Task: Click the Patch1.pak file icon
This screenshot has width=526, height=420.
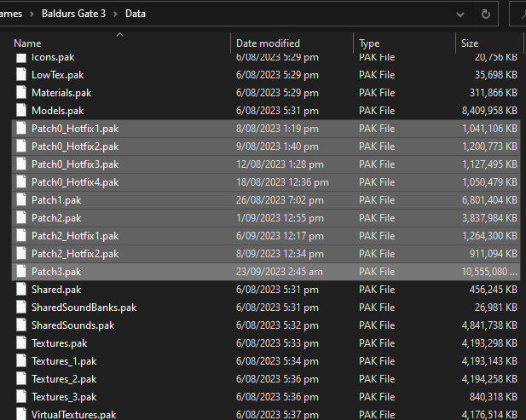Action: pos(21,200)
